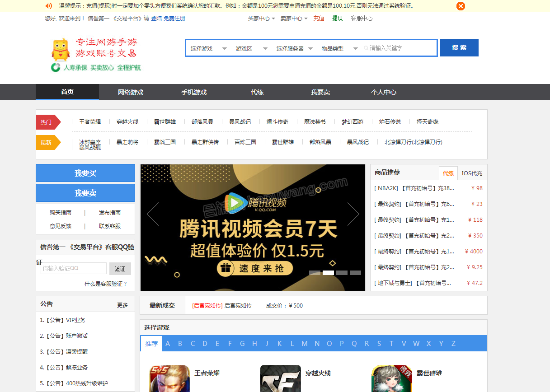Click the 请输入验证QQ input field

(74, 268)
